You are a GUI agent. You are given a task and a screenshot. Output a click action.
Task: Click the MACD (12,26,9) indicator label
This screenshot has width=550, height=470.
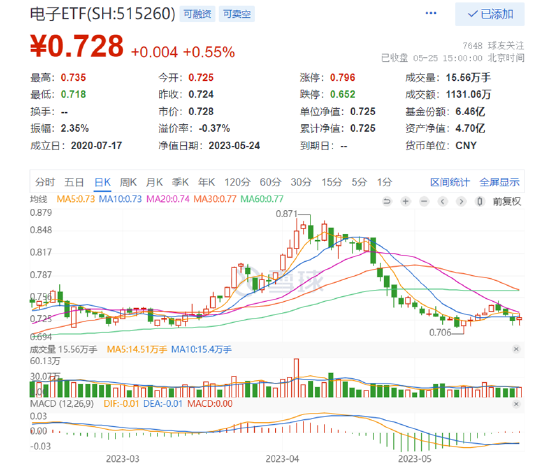tap(62, 404)
